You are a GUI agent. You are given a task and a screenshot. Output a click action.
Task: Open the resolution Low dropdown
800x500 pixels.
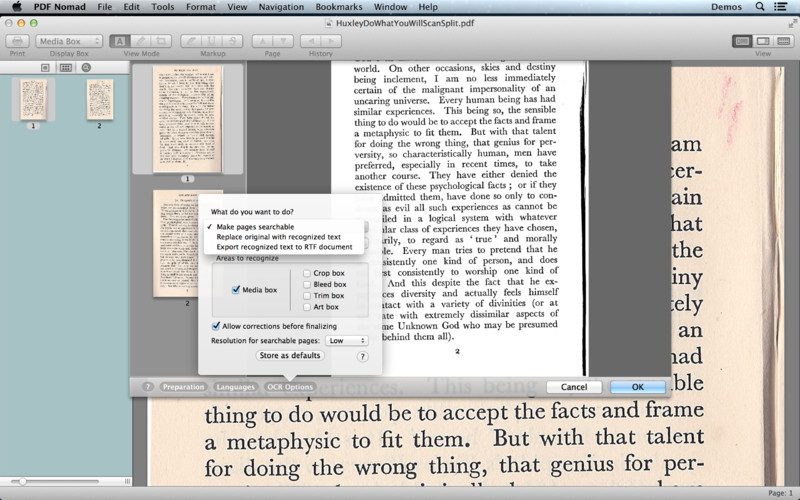[347, 341]
